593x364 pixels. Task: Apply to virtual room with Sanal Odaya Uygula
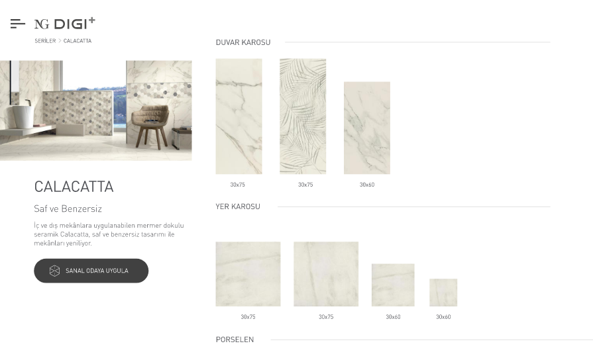click(x=91, y=271)
